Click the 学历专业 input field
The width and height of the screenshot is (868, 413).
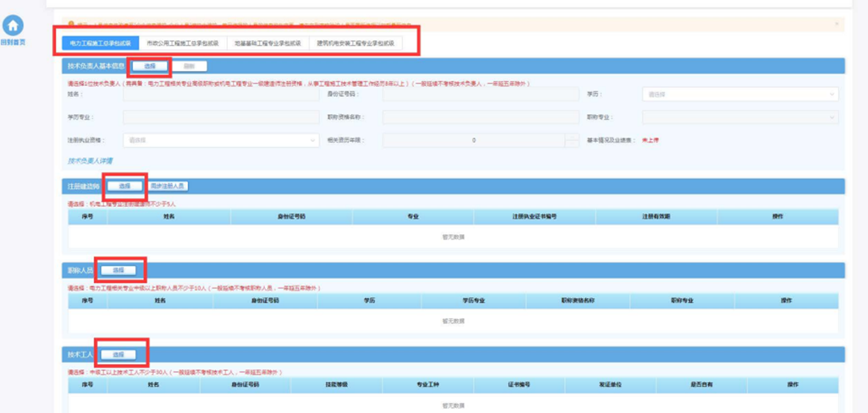tap(220, 117)
